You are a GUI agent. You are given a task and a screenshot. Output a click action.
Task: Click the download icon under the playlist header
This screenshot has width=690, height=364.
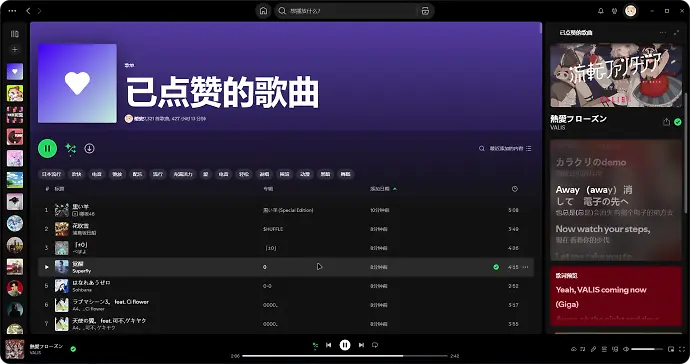(x=89, y=148)
